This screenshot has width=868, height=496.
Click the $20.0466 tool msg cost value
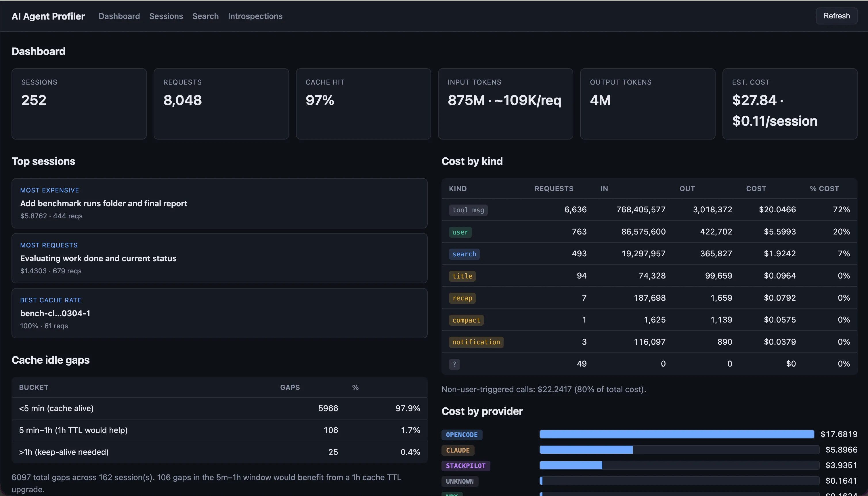777,209
